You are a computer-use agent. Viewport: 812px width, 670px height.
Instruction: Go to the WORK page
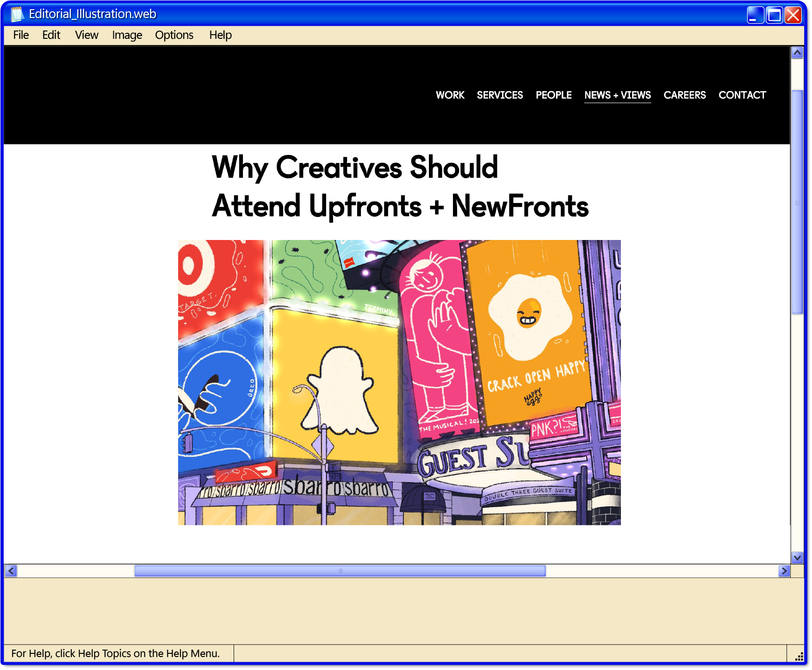450,95
